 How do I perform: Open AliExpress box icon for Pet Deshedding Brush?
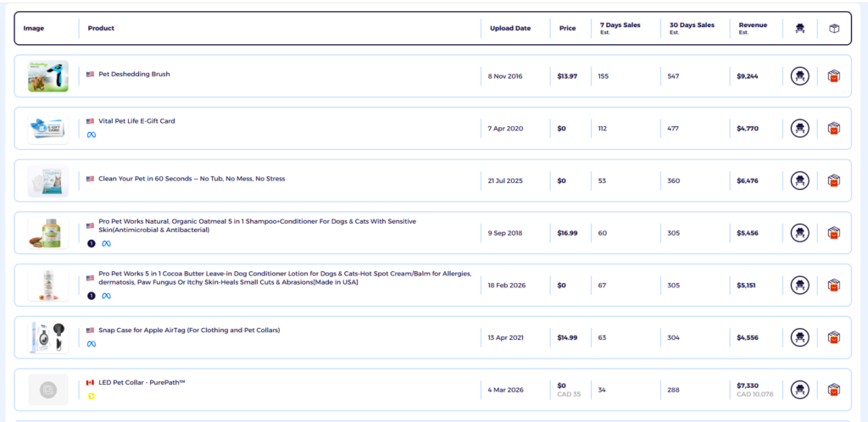(x=834, y=75)
